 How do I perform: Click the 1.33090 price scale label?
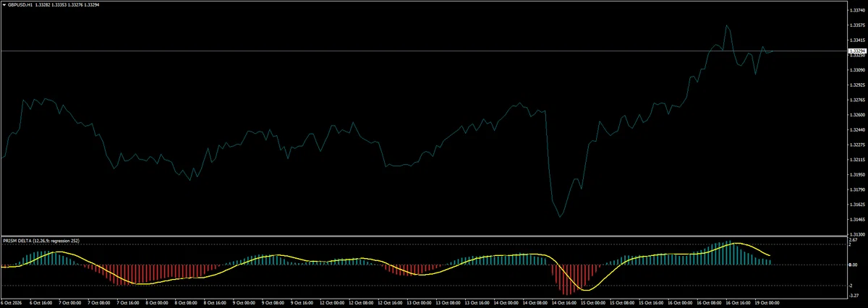(856, 70)
